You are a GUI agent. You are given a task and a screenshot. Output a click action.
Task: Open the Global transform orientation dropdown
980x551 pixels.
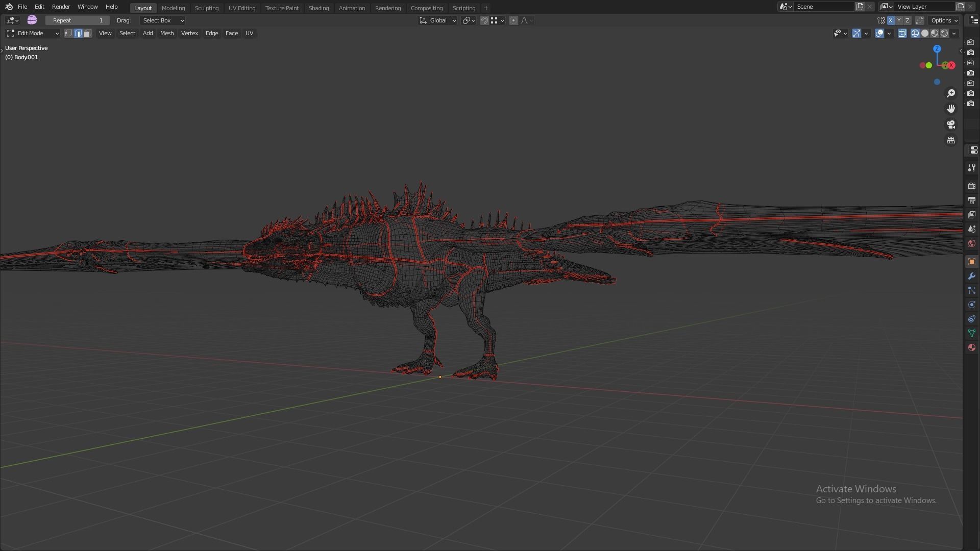tap(437, 20)
